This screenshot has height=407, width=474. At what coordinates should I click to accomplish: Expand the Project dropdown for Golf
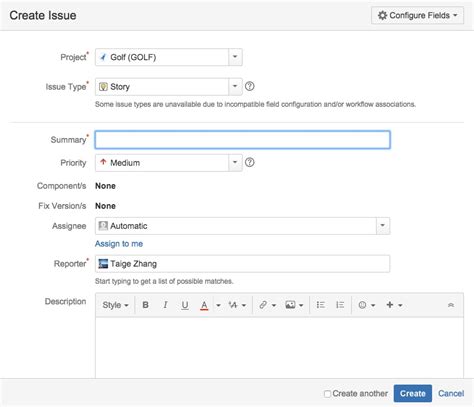tap(235, 57)
